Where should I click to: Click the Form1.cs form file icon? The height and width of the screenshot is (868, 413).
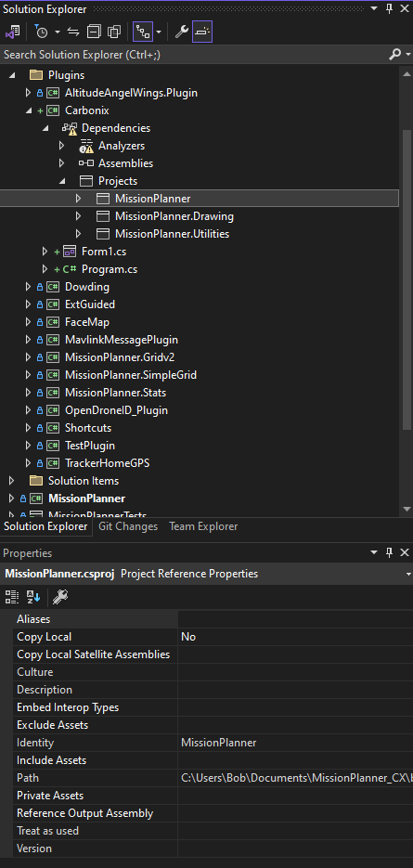pos(70,252)
